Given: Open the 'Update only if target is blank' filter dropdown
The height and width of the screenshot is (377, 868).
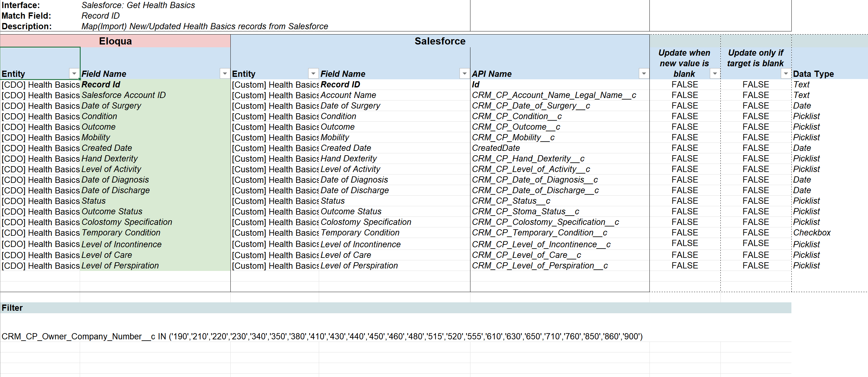Looking at the screenshot, I should (786, 73).
